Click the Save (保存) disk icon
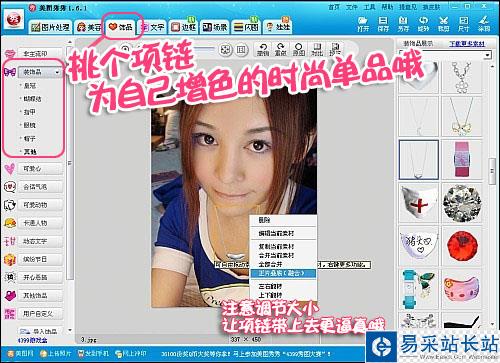The image size is (500, 363). [x=383, y=21]
